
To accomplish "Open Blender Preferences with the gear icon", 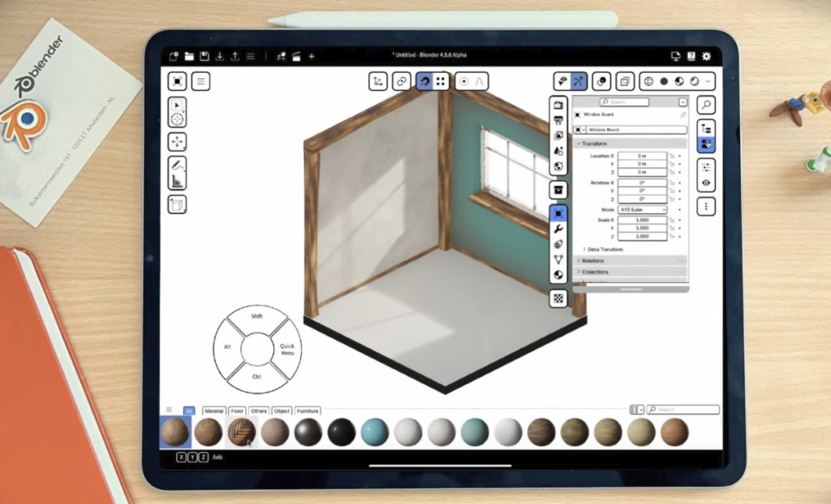I will click(705, 56).
